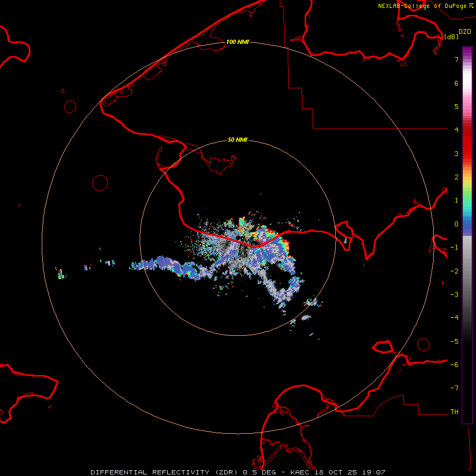Click the 1 tick label on the scale
The height and width of the screenshot is (476, 476).
(456, 200)
